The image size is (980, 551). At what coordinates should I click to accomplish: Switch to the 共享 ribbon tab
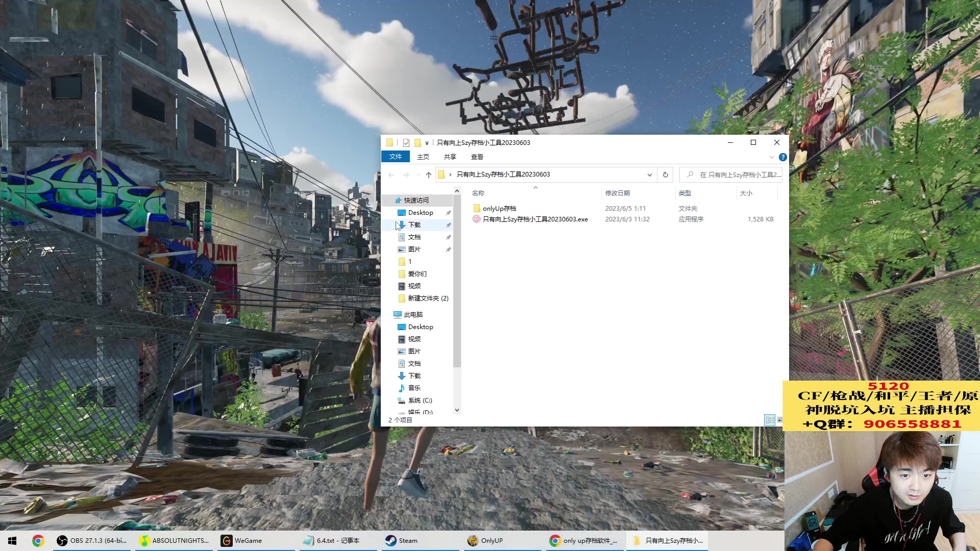click(450, 157)
